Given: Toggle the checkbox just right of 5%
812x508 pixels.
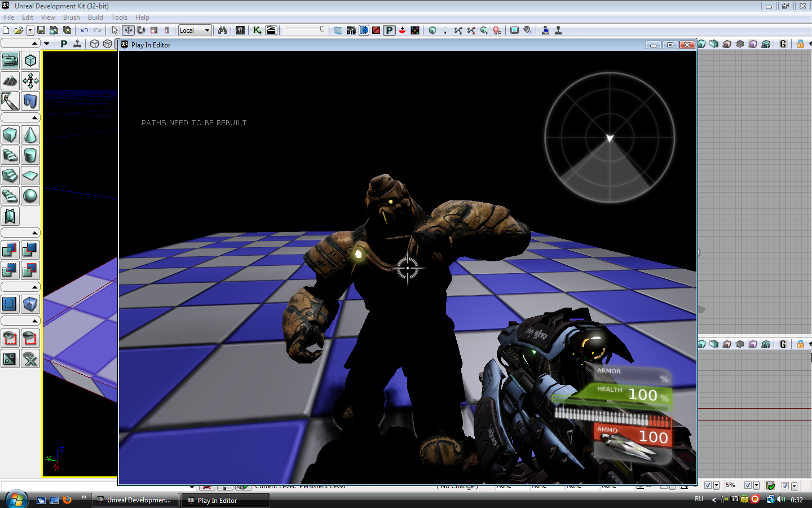Looking at the screenshot, I should pos(748,485).
